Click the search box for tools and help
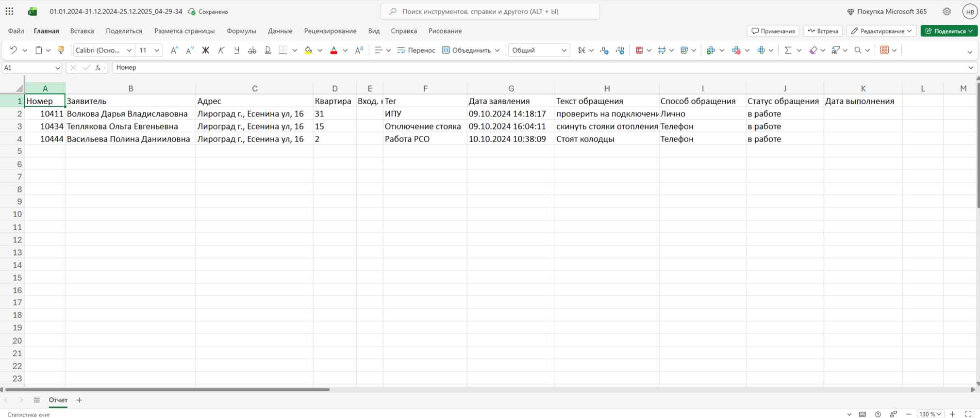Image resolution: width=980 pixels, height=418 pixels. click(x=490, y=11)
